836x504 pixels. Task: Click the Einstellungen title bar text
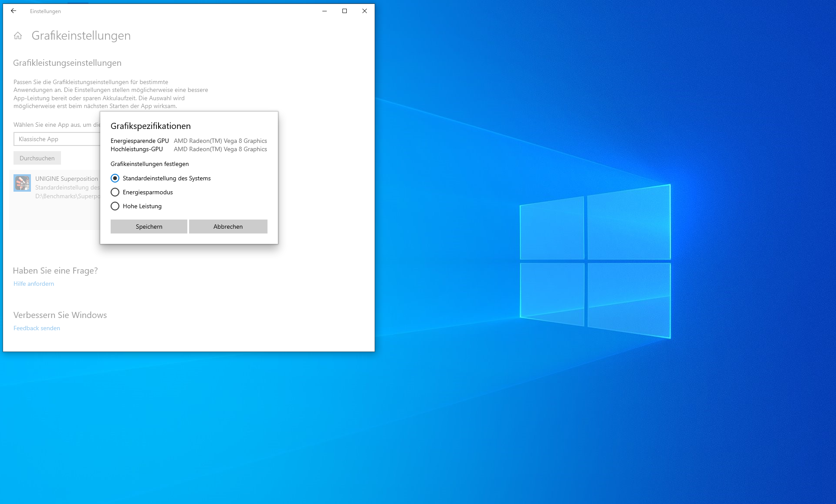45,11
